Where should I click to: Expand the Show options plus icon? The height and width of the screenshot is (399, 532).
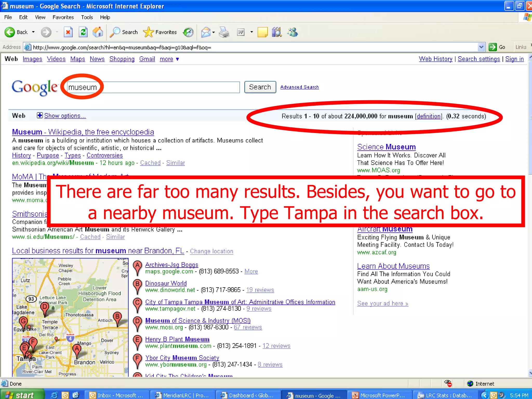point(40,115)
